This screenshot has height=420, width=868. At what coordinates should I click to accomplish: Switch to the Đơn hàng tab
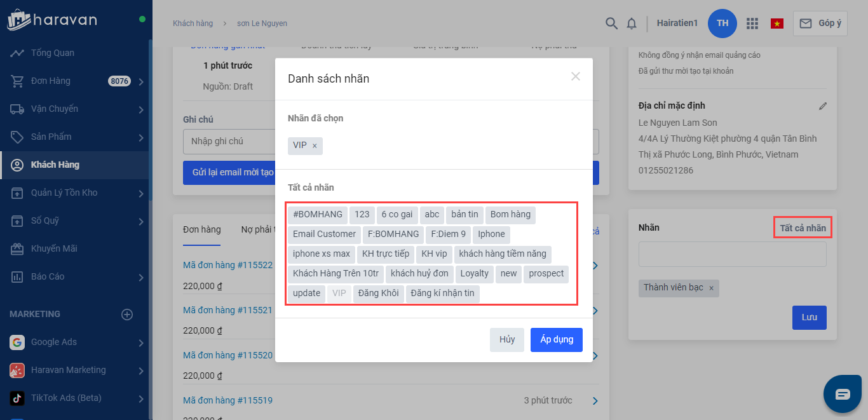coord(201,229)
